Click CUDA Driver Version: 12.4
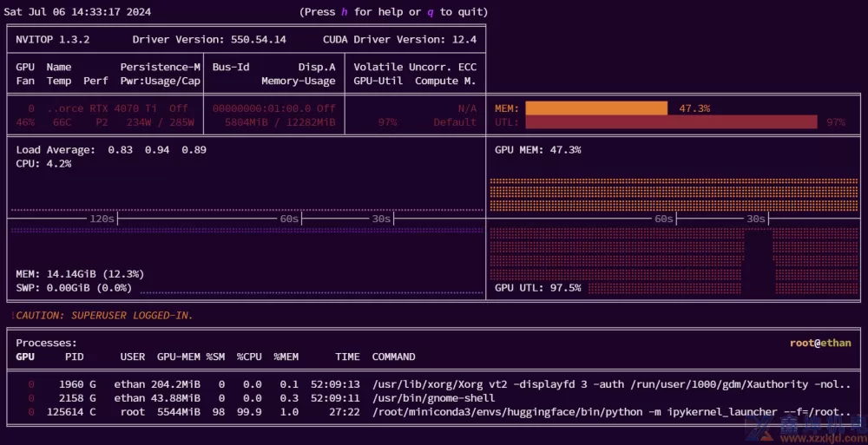868x445 pixels. [x=399, y=39]
